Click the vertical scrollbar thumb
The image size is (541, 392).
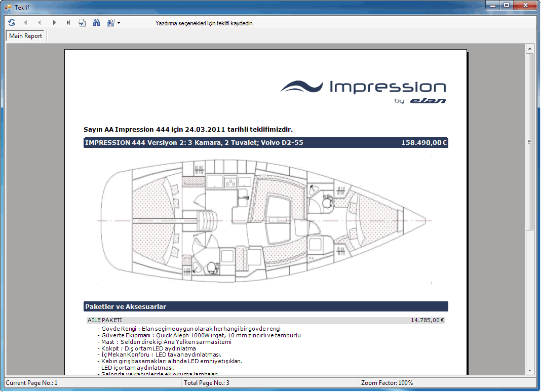(530, 141)
